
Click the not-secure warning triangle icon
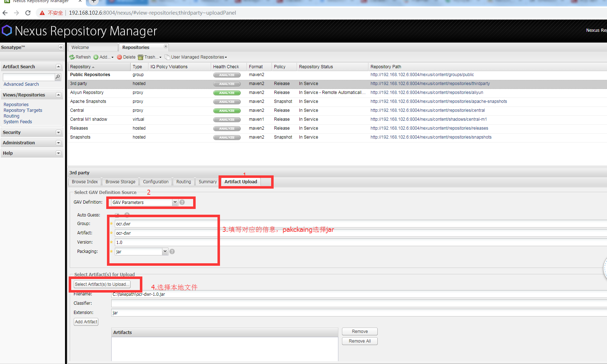pos(42,13)
